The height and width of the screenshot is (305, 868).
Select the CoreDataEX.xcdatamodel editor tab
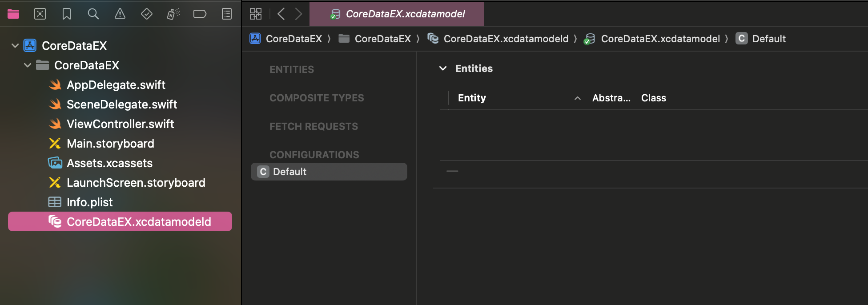tap(397, 14)
